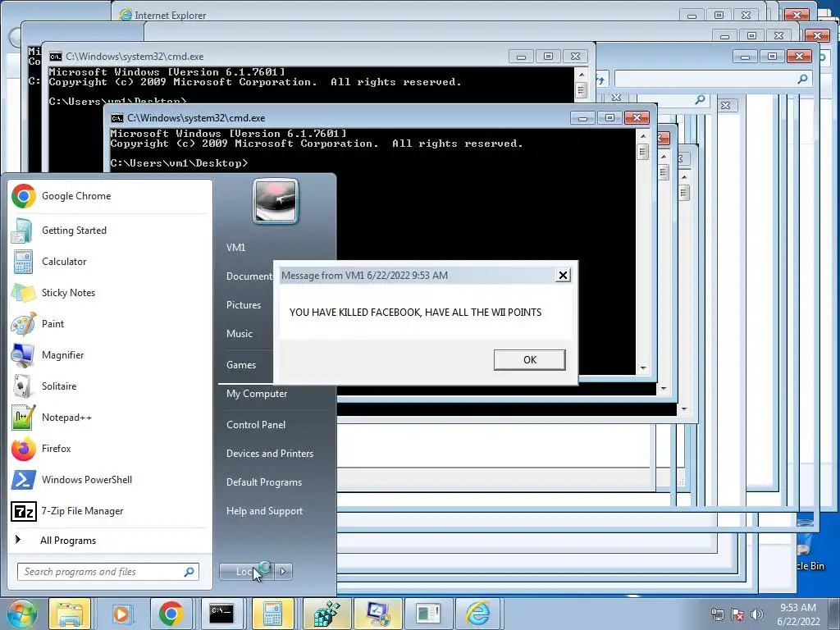Click the cubes app taskbar icon
The width and height of the screenshot is (840, 630).
point(326,614)
